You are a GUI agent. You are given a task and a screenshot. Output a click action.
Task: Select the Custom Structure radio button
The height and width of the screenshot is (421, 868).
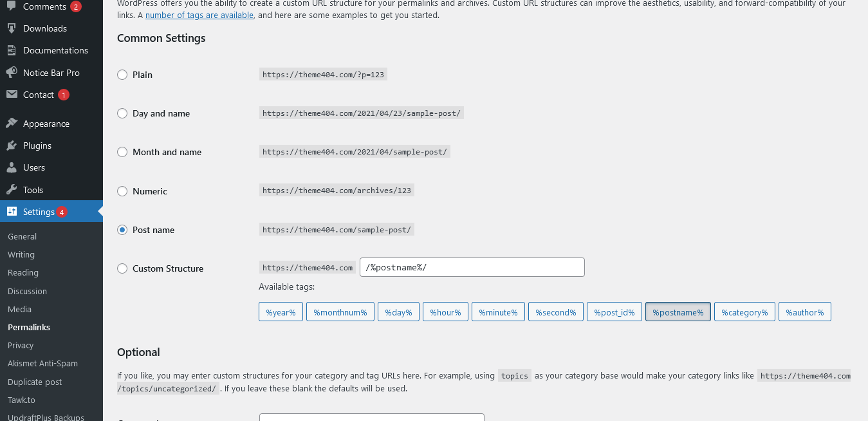coord(122,268)
